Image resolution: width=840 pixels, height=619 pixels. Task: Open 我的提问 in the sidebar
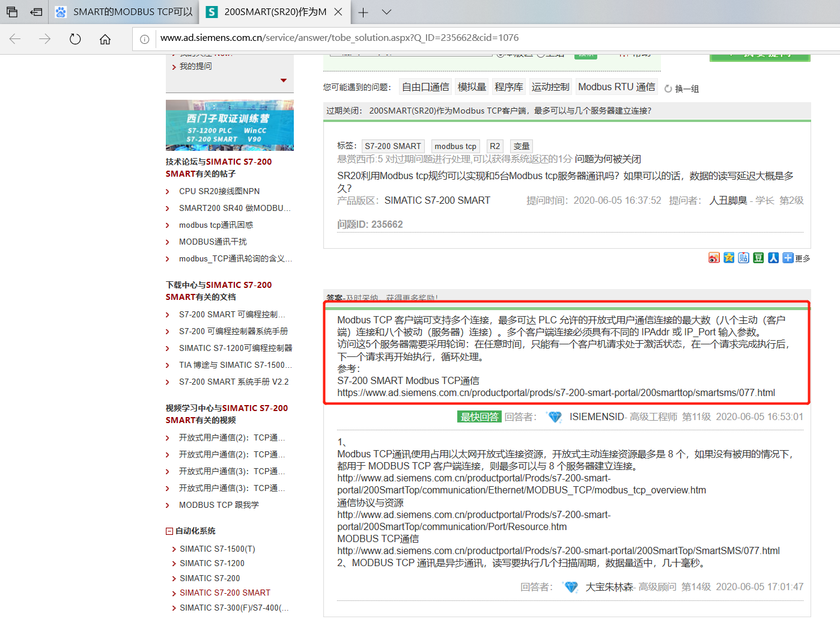(196, 66)
